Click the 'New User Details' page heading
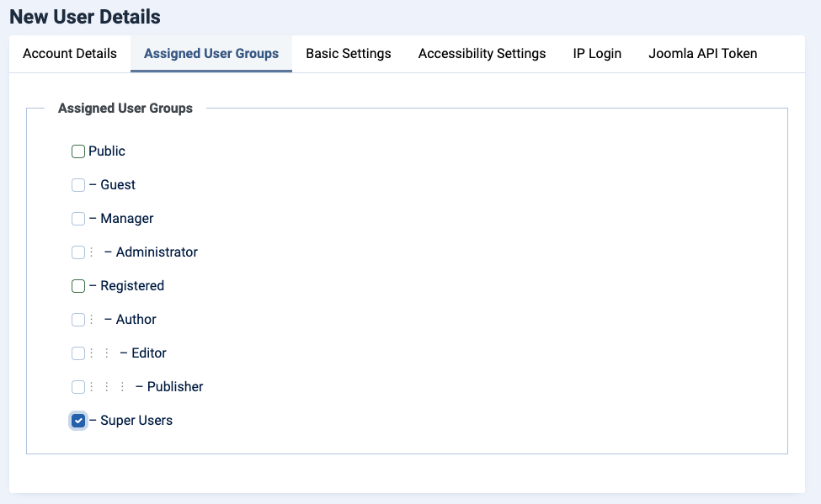This screenshot has width=821, height=504. pos(85,17)
